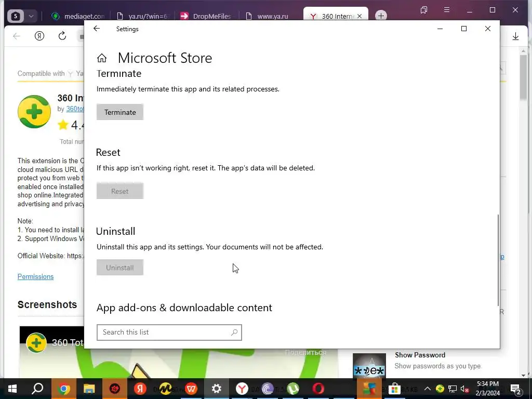Open network status tray icon

453,389
